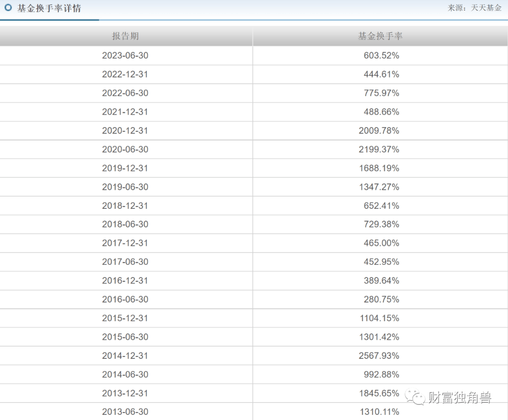Select the 2022-12-31 report date row
The image size is (508, 420).
coord(125,74)
